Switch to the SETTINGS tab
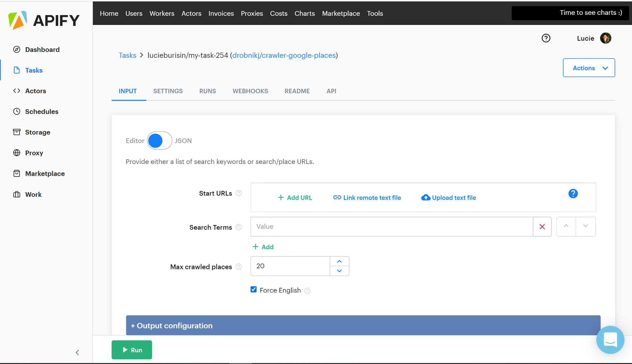Screen dimensions: 632x364 [168, 91]
